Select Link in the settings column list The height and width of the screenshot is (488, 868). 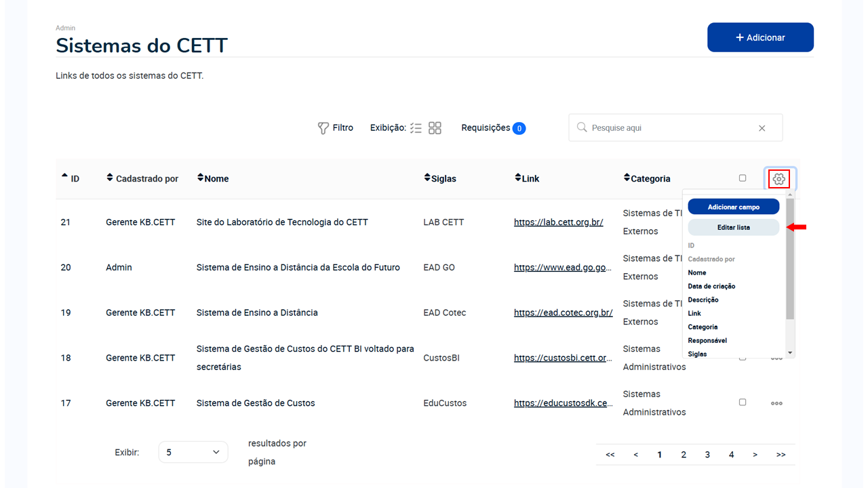[x=694, y=313]
